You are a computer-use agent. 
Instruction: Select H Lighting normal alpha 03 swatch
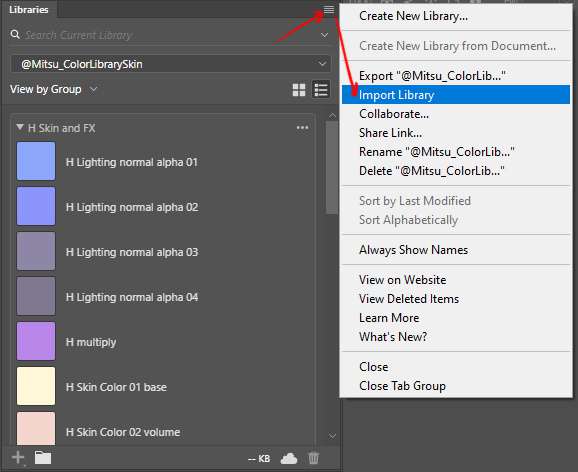(x=36, y=251)
